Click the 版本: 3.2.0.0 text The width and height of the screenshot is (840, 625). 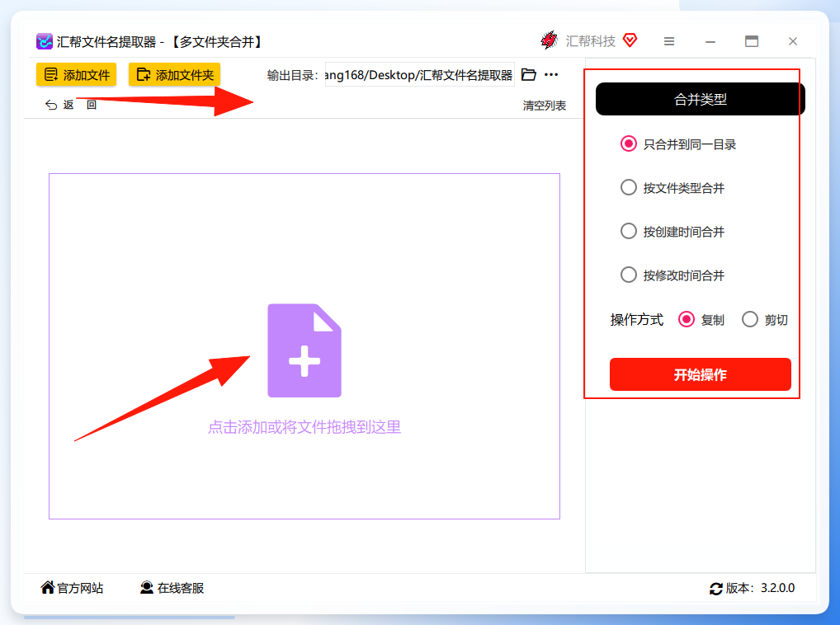[760, 588]
